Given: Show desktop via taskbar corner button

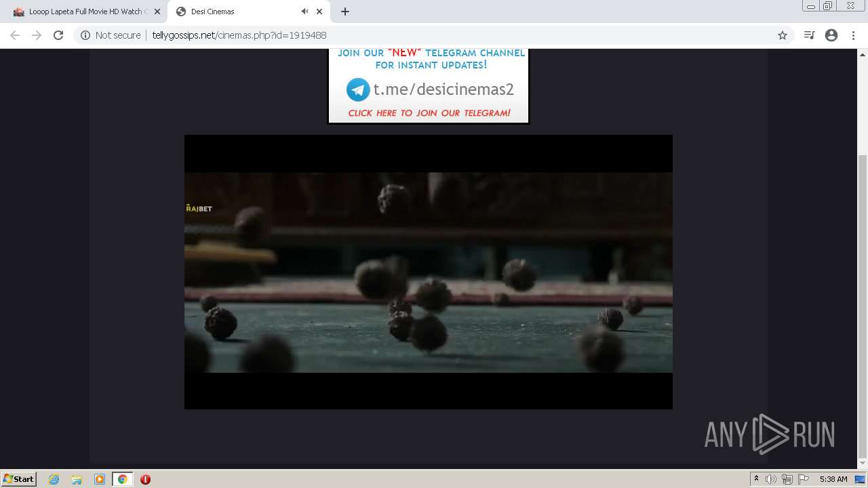Looking at the screenshot, I should [x=861, y=479].
